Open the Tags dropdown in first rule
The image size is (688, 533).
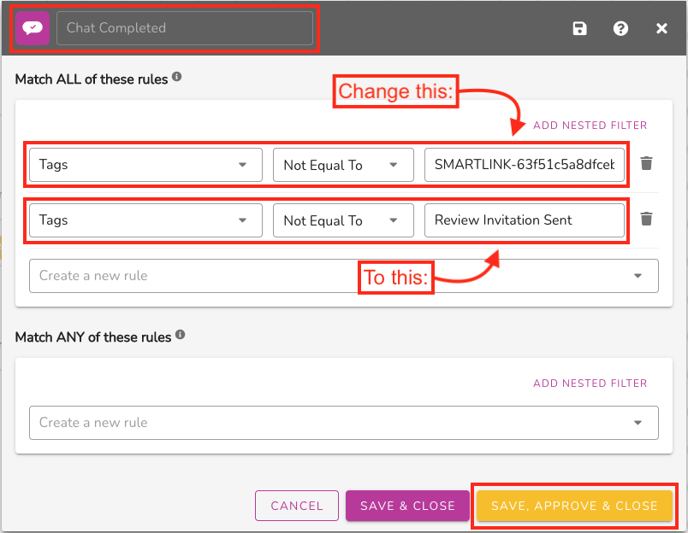(145, 165)
